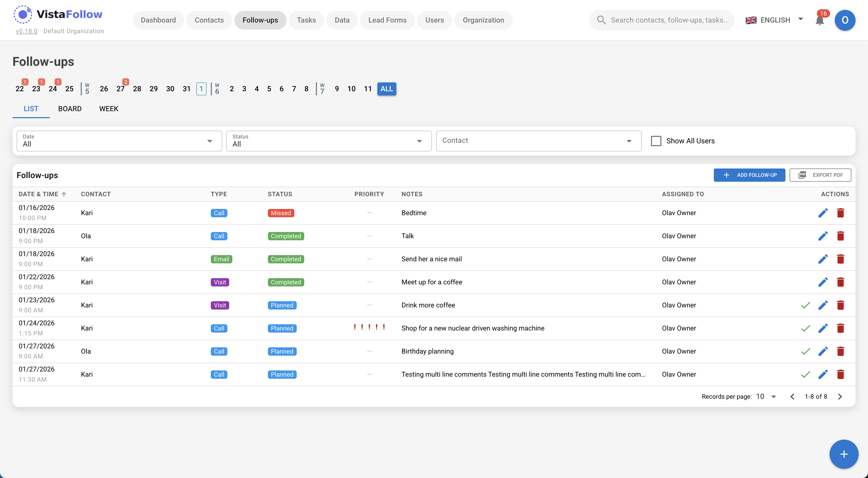Open the Contact filter combo box

538,141
